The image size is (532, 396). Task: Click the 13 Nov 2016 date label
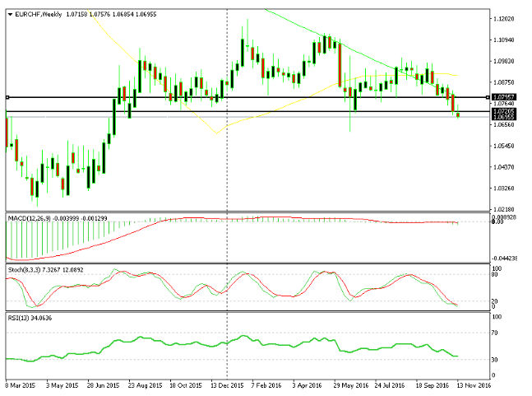(x=474, y=385)
